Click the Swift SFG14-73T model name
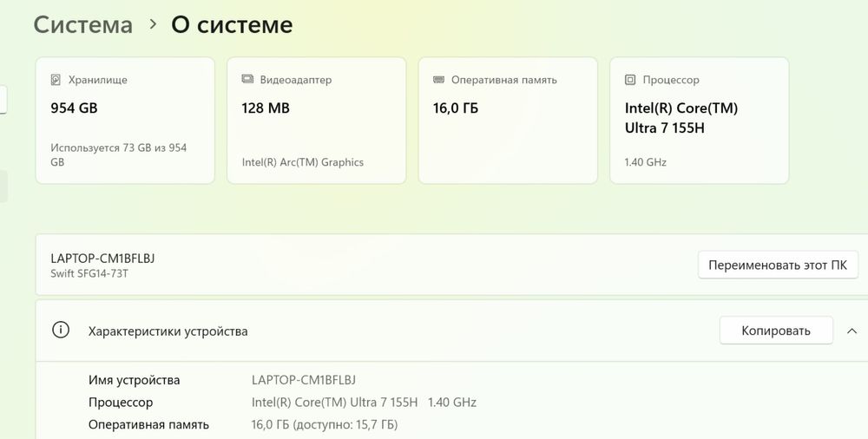Viewport: 868px width, 439px height. [x=95, y=273]
